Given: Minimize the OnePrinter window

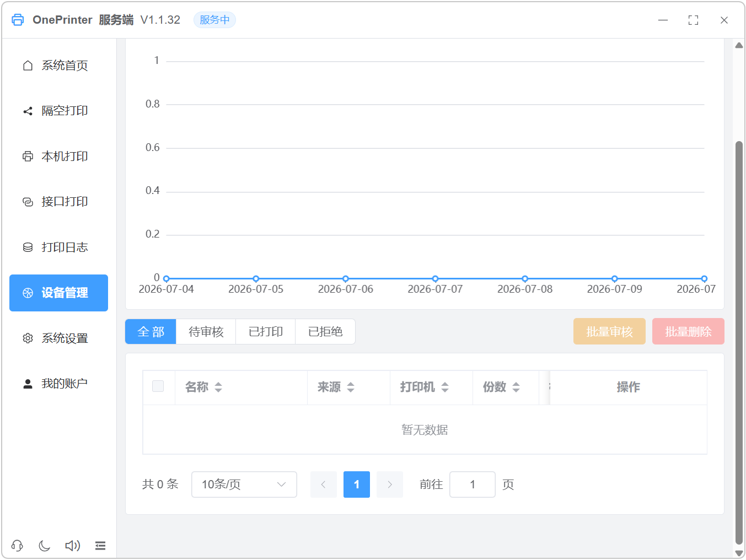Looking at the screenshot, I should (x=663, y=20).
